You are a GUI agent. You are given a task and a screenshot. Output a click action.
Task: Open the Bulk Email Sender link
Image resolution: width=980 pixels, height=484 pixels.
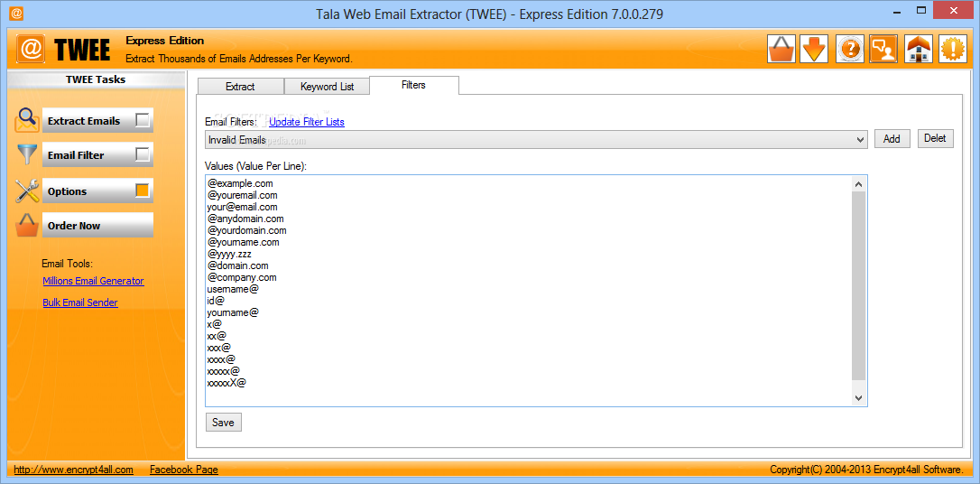[x=80, y=302]
